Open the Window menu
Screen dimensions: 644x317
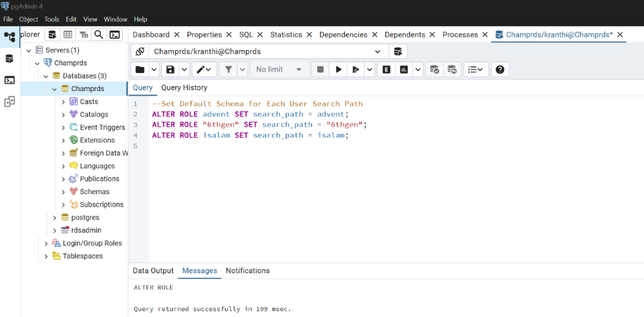click(x=116, y=19)
